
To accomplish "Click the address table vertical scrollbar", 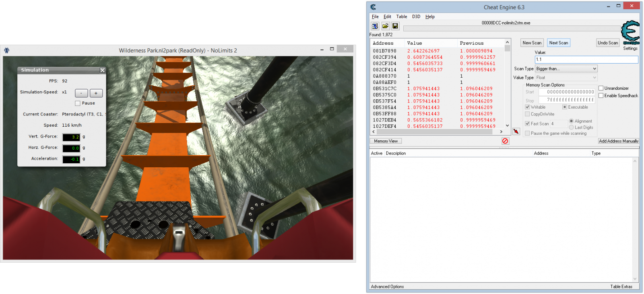I will 635,220.
